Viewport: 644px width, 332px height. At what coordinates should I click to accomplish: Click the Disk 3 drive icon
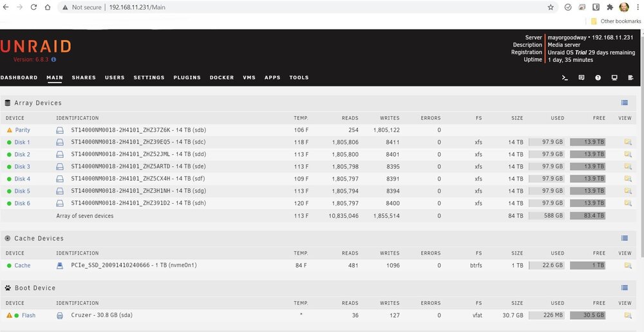[60, 167]
